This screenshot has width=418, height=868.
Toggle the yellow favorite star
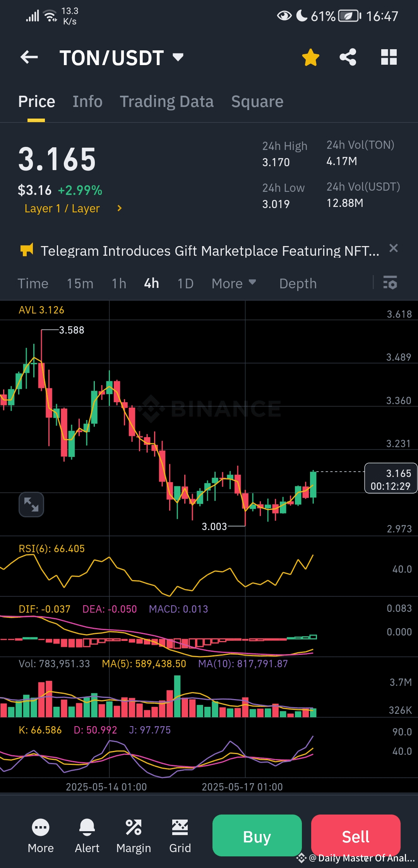(x=310, y=57)
